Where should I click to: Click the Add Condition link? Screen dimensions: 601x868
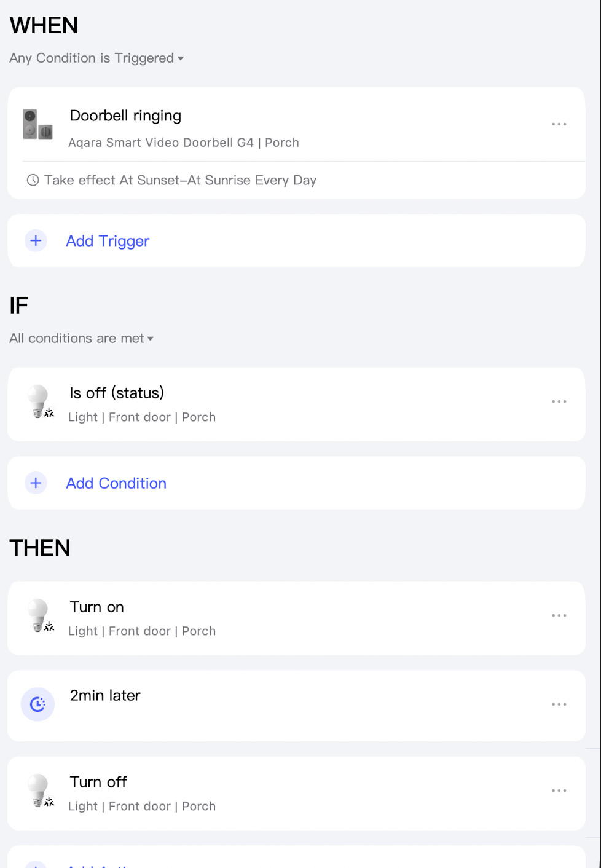(116, 483)
